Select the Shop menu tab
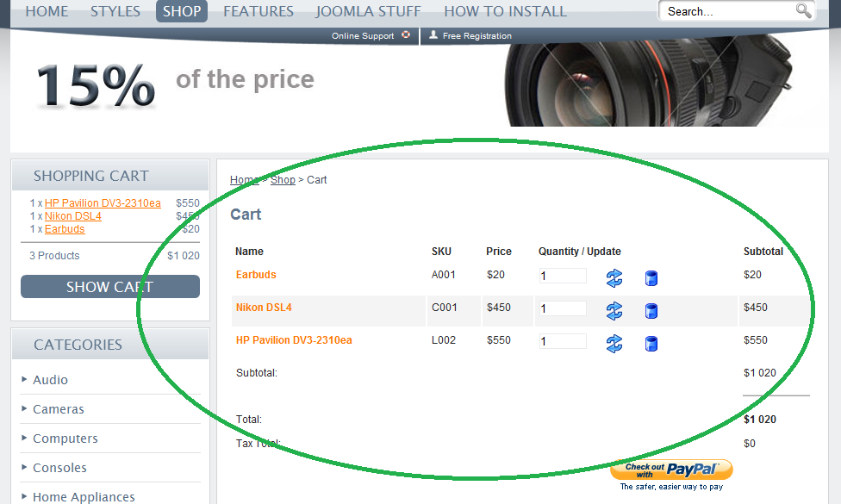Viewport: 841px width, 504px height. pyautogui.click(x=182, y=11)
